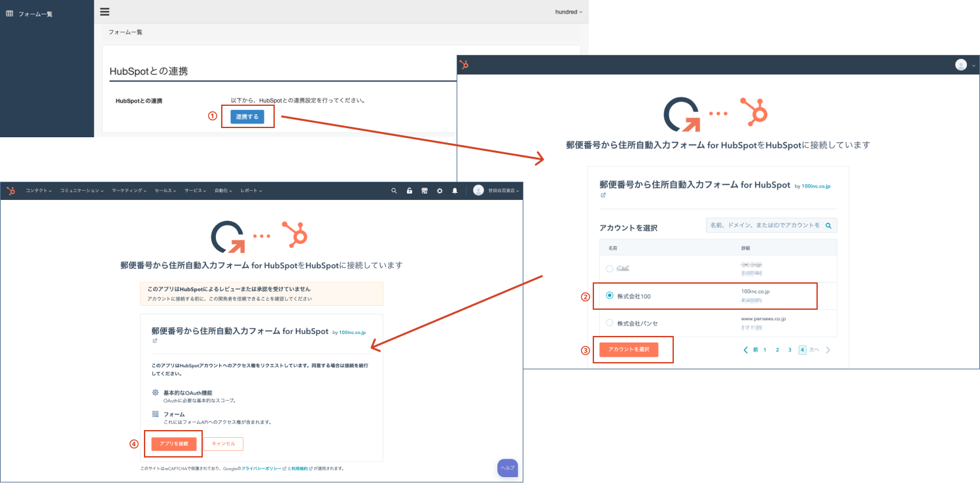Click the orange アプリを接続 button
980x483 pixels.
click(173, 444)
